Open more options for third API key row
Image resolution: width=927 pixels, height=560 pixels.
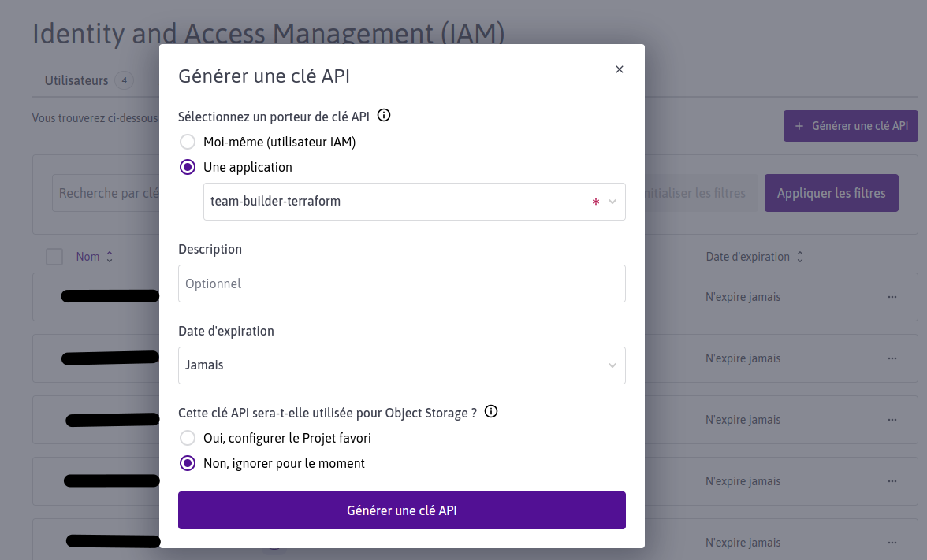click(892, 420)
